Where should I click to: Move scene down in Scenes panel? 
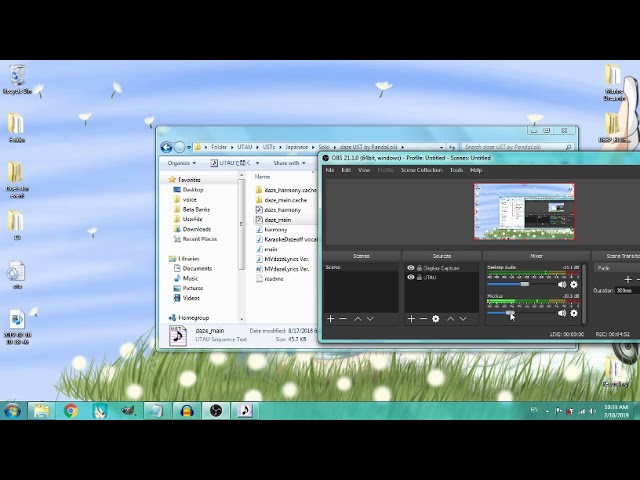coord(370,319)
